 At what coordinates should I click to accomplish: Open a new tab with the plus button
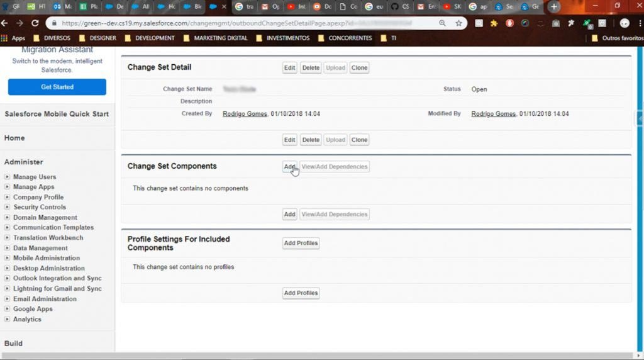[553, 6]
